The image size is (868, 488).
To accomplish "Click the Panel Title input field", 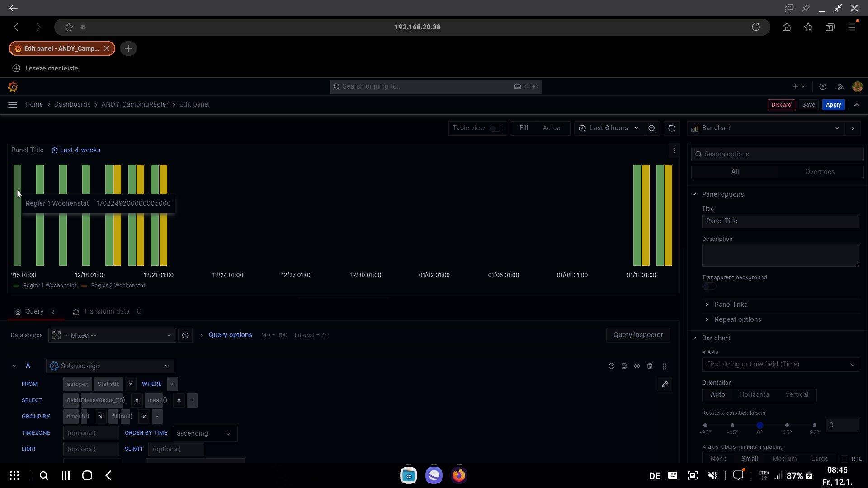I will (780, 221).
